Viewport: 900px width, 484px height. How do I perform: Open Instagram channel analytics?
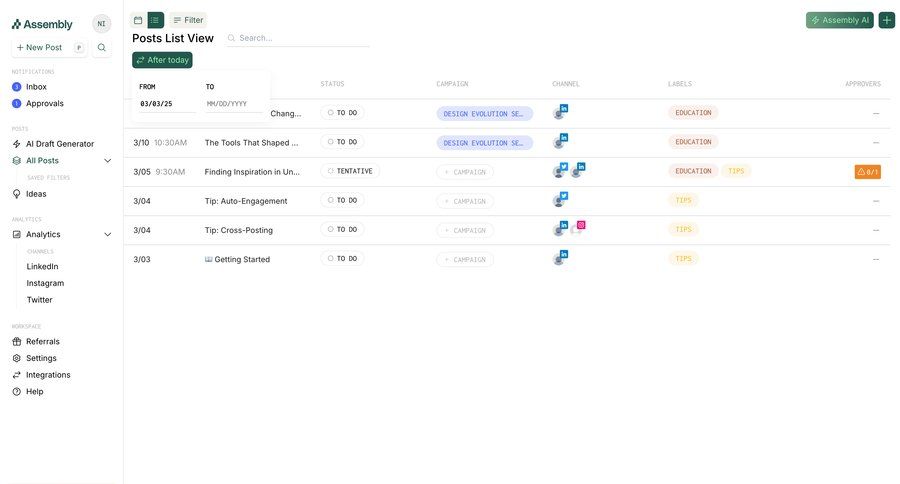pos(45,283)
